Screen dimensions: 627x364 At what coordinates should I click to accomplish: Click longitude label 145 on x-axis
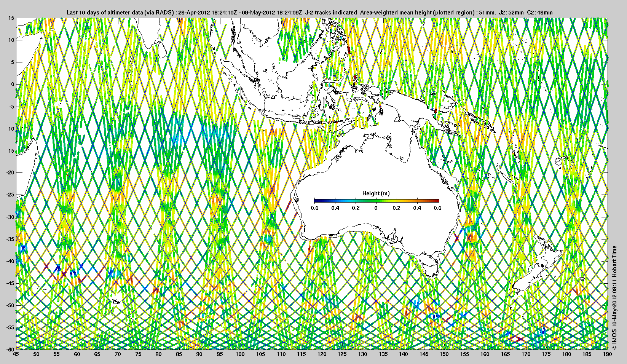point(424,354)
